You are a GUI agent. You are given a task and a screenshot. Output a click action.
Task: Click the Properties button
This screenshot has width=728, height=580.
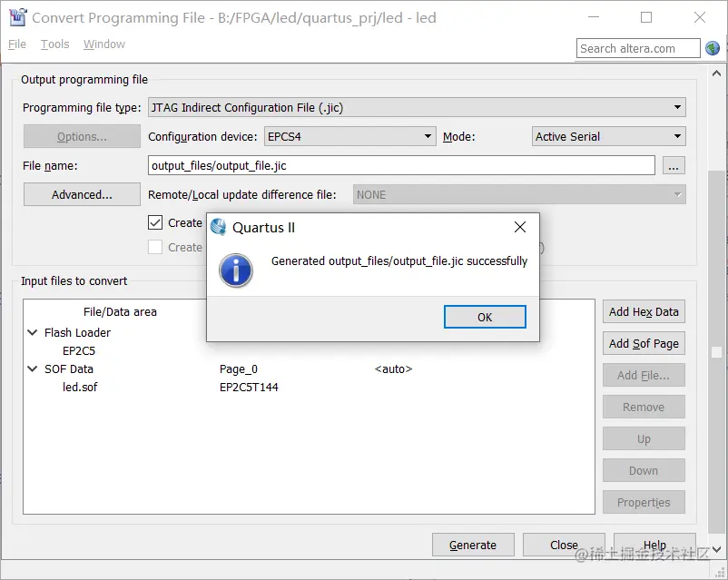click(644, 502)
